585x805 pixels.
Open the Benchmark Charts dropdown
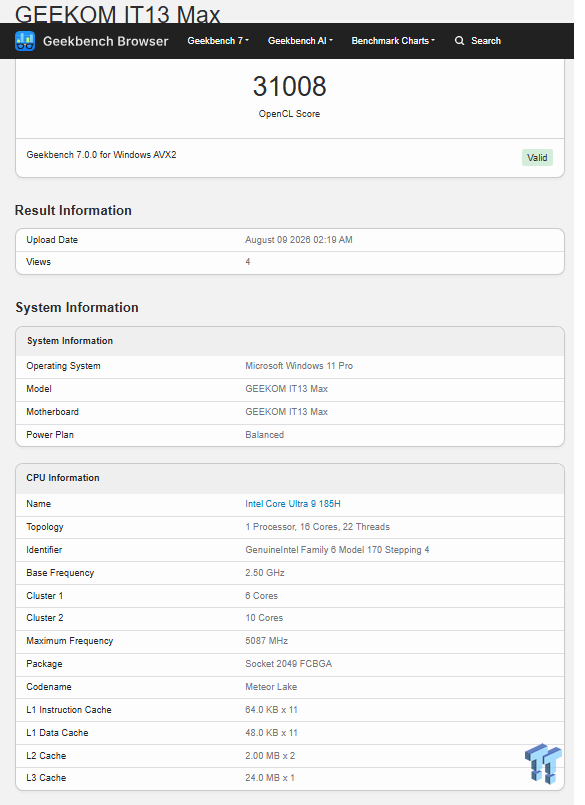393,41
